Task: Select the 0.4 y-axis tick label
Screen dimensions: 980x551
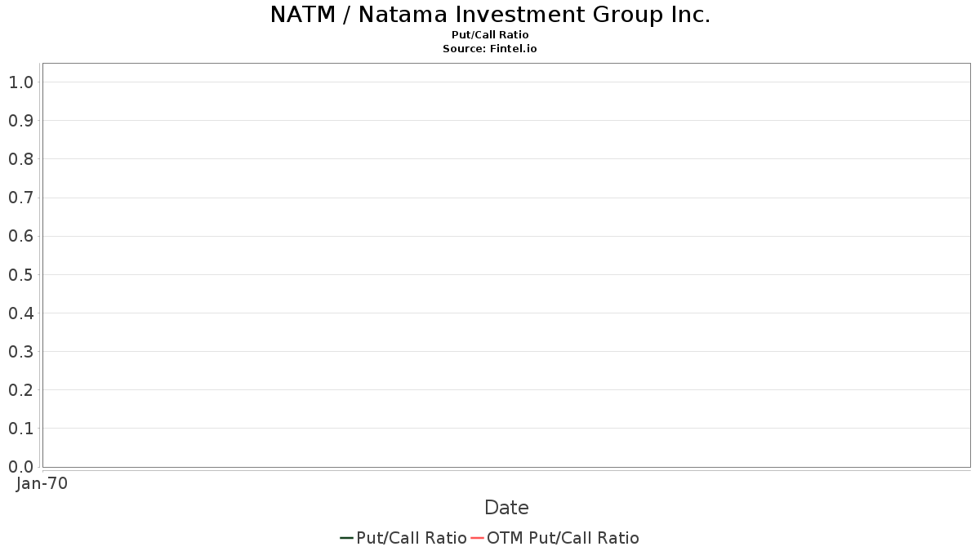Action: [20, 313]
